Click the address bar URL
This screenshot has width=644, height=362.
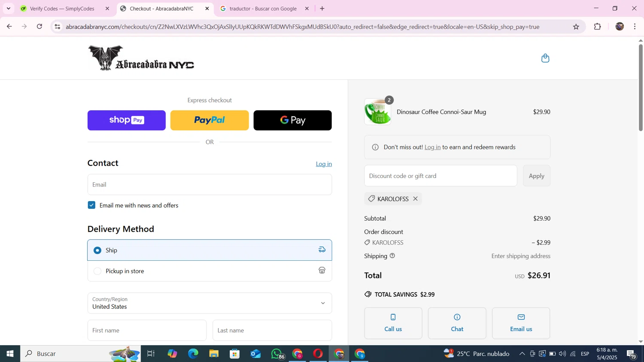tap(303, 27)
